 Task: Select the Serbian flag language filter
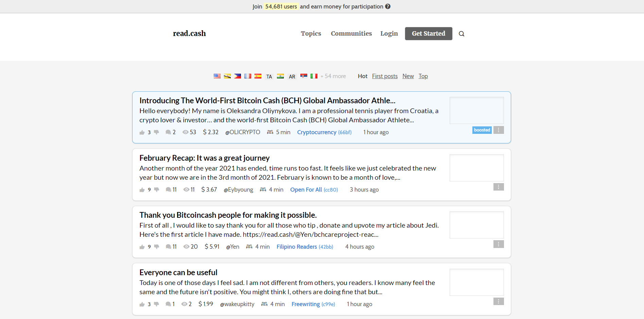(x=304, y=76)
